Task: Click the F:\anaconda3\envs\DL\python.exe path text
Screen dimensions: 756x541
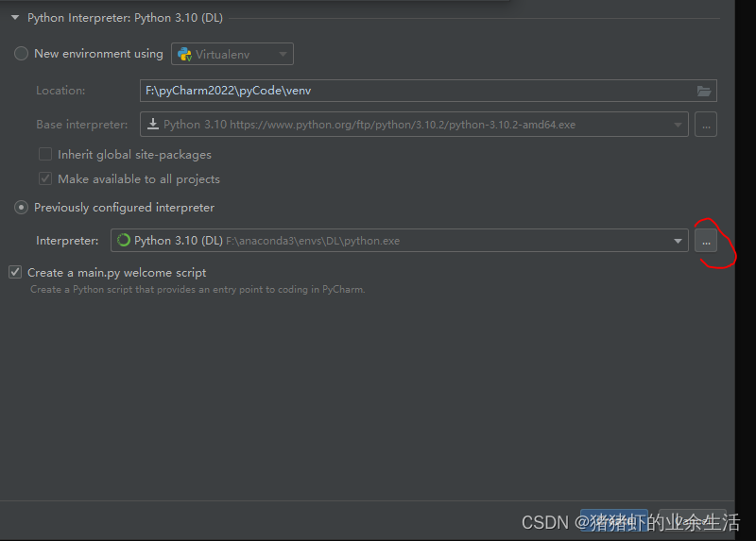Action: coord(313,241)
